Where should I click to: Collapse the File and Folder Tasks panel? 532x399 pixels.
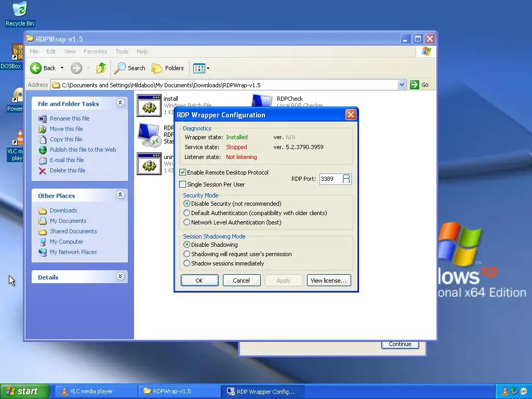(120, 103)
